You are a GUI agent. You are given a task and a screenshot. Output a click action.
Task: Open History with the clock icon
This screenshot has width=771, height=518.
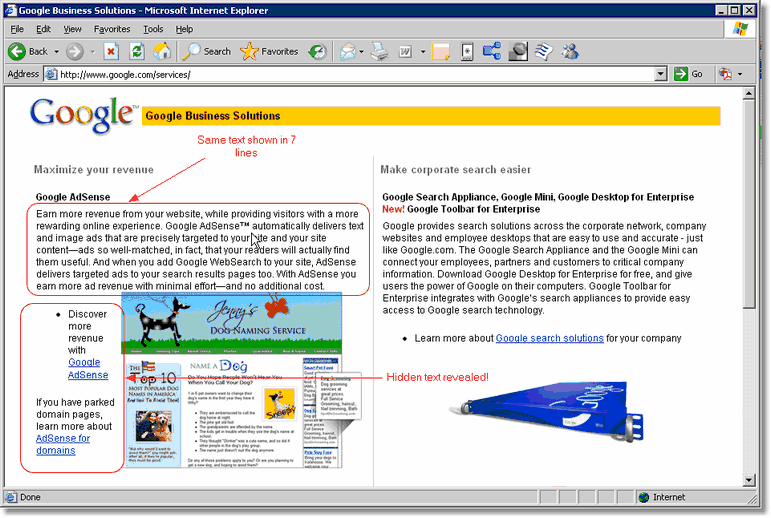point(318,51)
